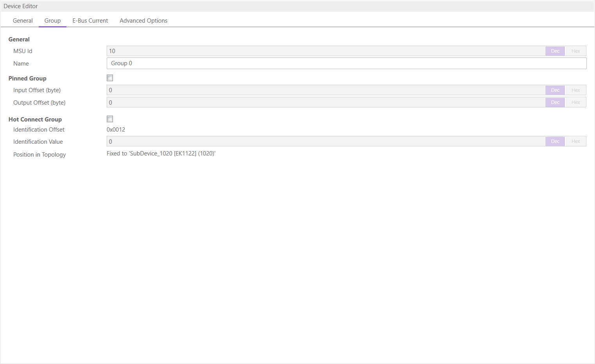
Task: Set MSU Id display to Hex
Action: click(575, 51)
